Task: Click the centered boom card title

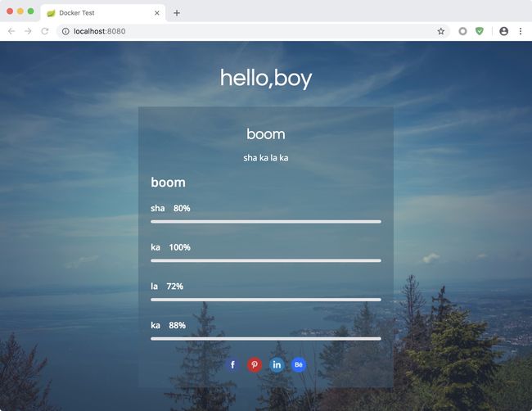Action: click(x=266, y=134)
